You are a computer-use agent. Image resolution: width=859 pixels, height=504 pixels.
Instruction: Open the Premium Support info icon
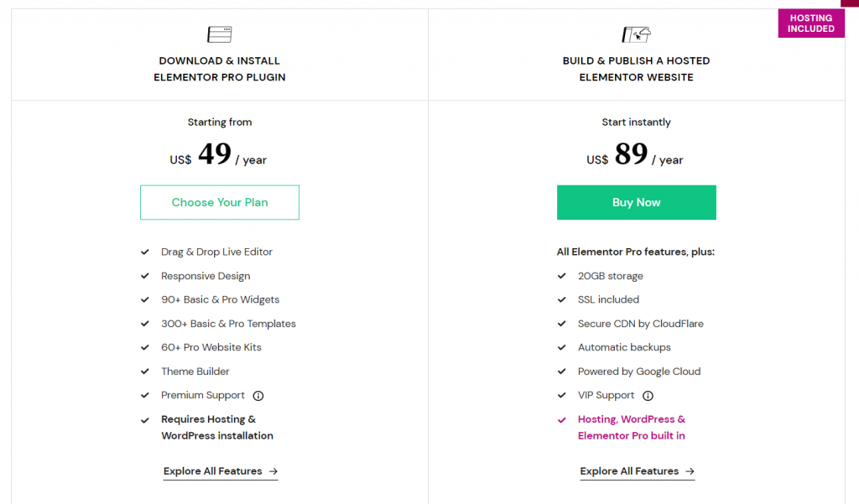(x=258, y=396)
